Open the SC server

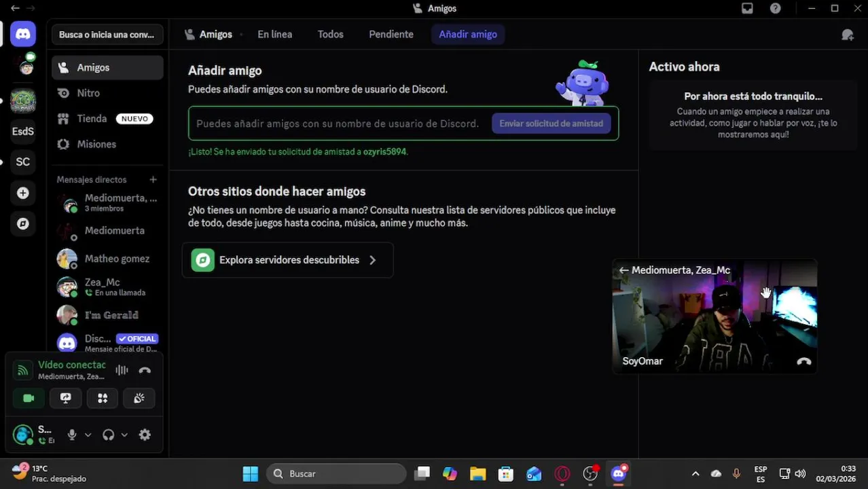pos(23,162)
